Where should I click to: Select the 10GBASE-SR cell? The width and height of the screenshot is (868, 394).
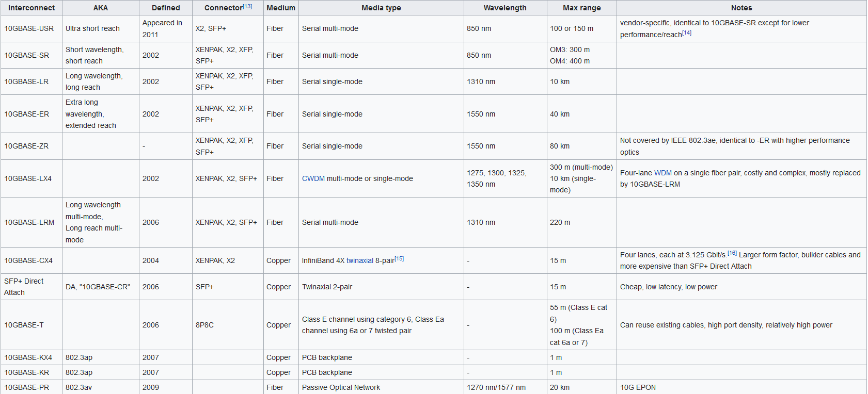click(31, 55)
